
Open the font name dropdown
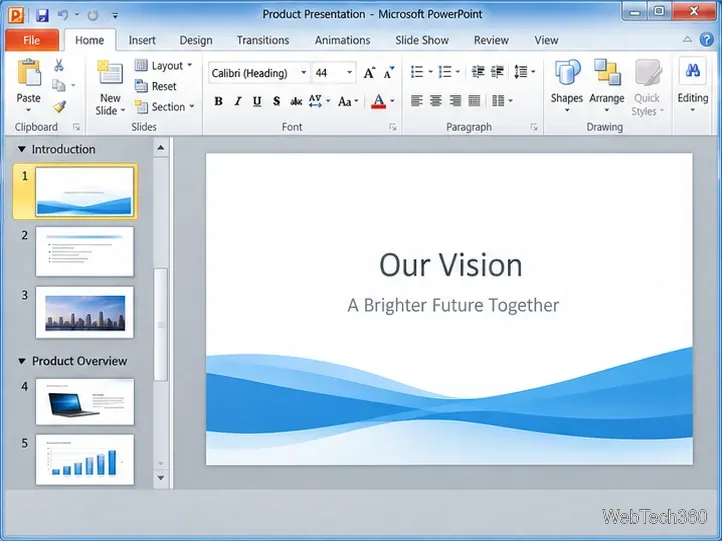point(303,73)
